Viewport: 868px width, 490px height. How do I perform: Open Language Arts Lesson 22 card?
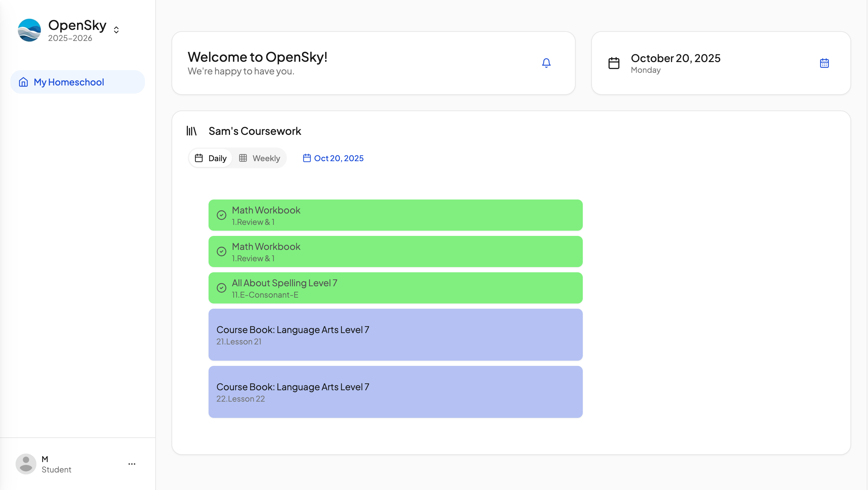[395, 392]
